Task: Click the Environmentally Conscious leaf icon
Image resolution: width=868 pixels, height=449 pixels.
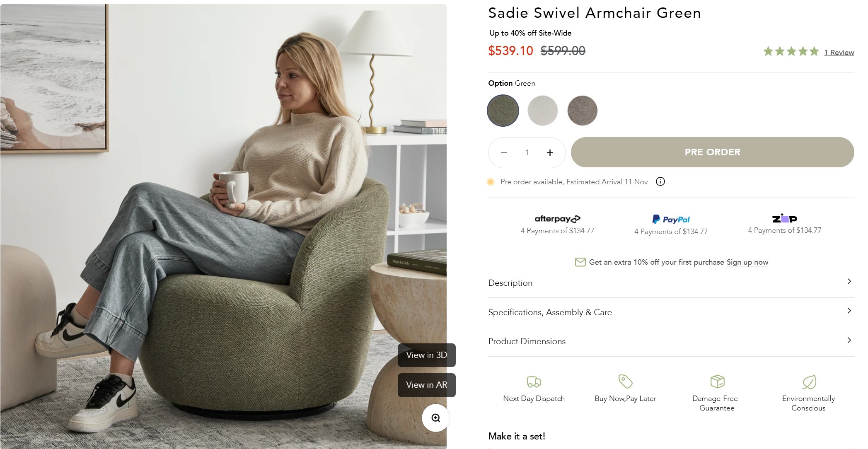Action: pos(809,381)
